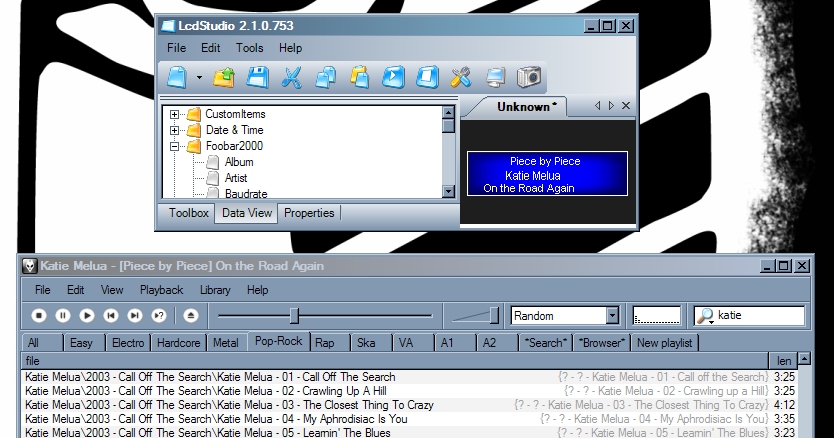Screen dimensions: 834x438
Task: Click the tree scrollbar down arrow in LcdStudio
Action: (x=448, y=191)
